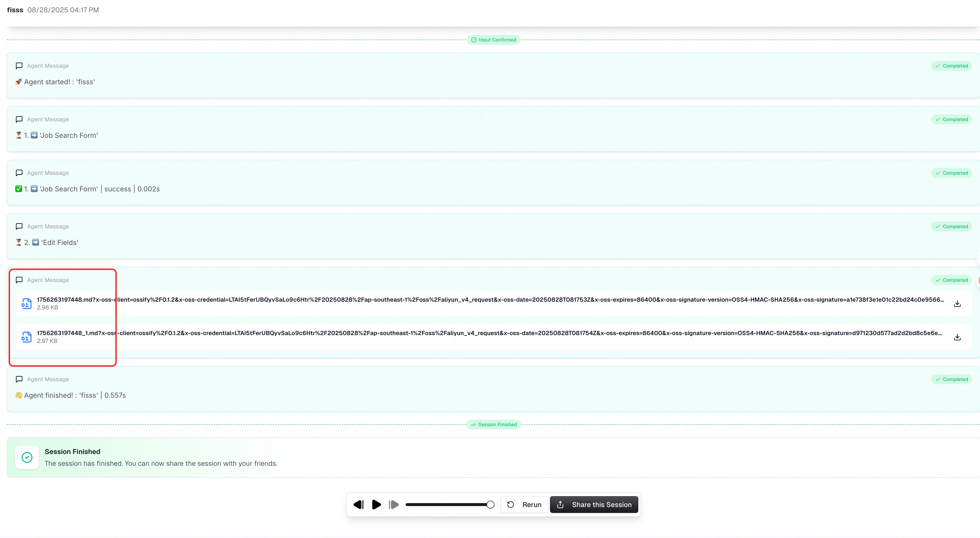This screenshot has width=980, height=538.
Task: Click the Rerun button
Action: [x=524, y=505]
